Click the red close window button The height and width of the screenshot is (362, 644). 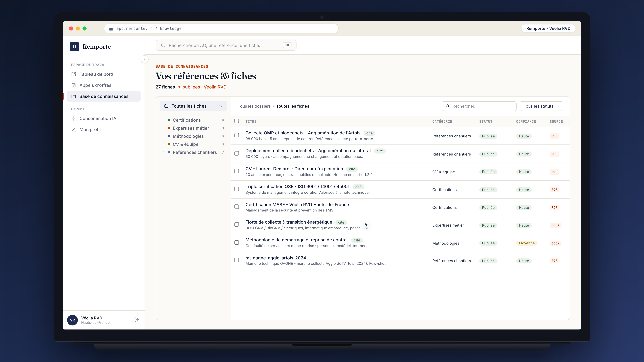click(x=71, y=28)
